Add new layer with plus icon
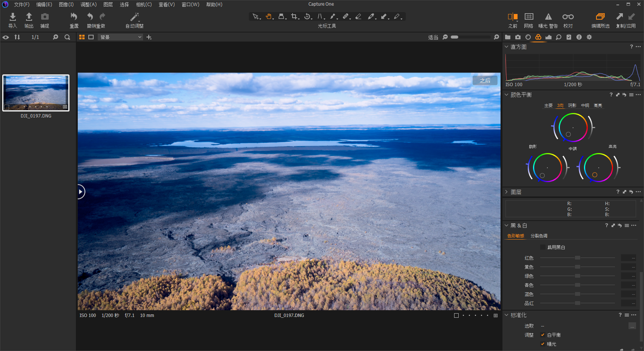644x351 pixels. pos(149,37)
